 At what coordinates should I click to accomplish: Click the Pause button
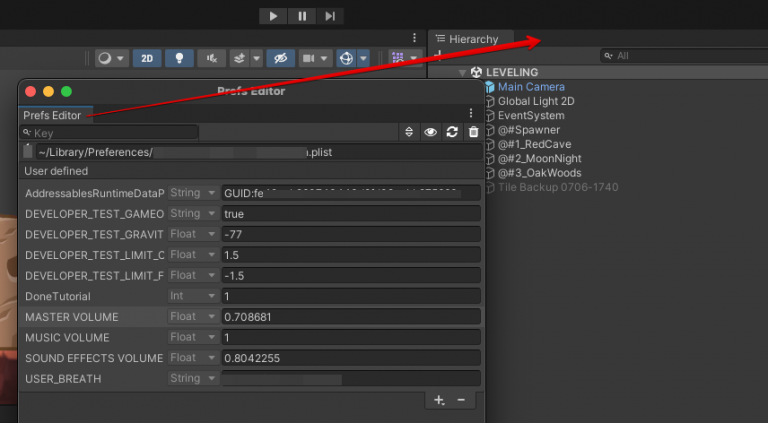[x=302, y=16]
